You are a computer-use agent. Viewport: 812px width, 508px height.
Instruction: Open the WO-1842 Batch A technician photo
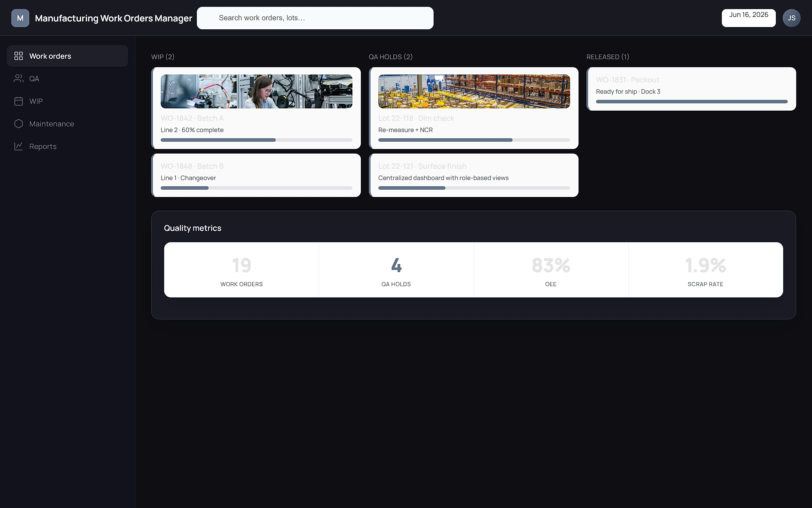click(256, 91)
